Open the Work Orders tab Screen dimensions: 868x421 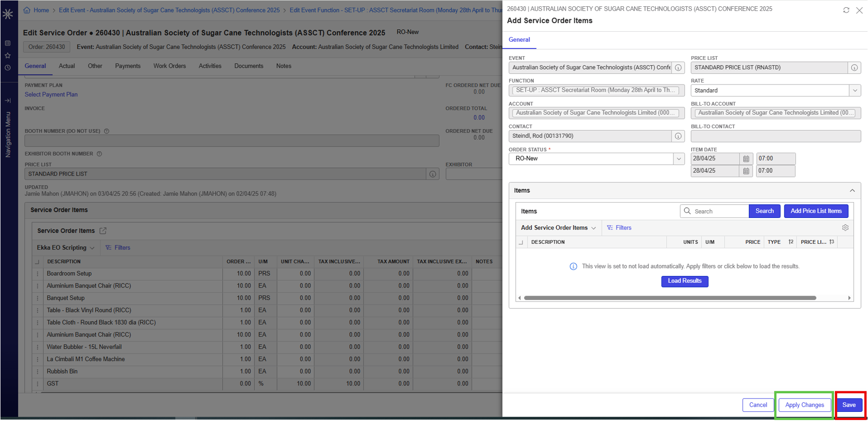click(170, 66)
